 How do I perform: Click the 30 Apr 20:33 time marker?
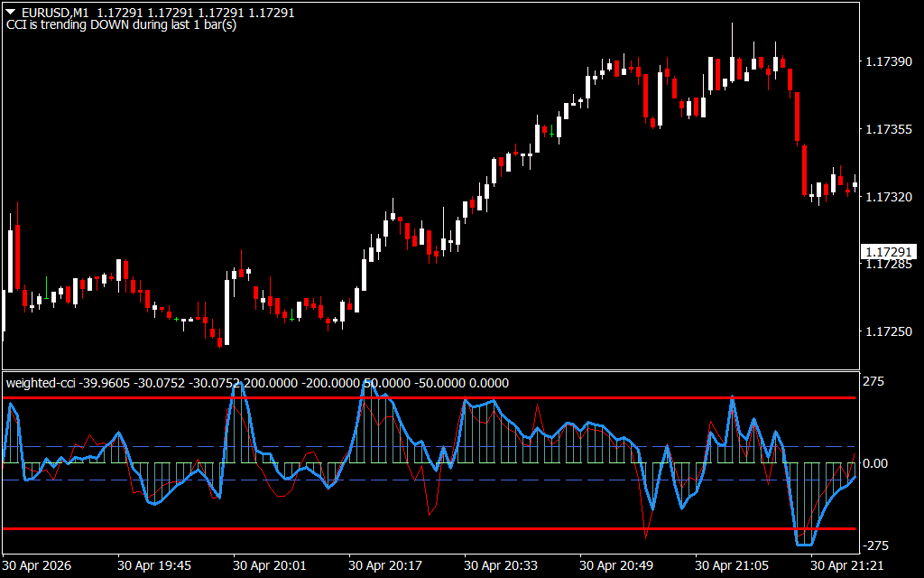pos(501,565)
